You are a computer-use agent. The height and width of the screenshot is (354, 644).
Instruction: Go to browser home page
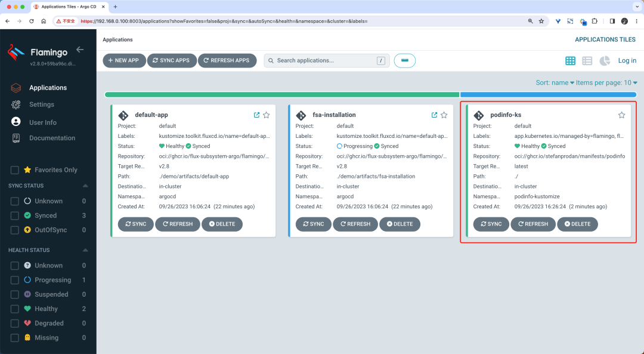44,21
